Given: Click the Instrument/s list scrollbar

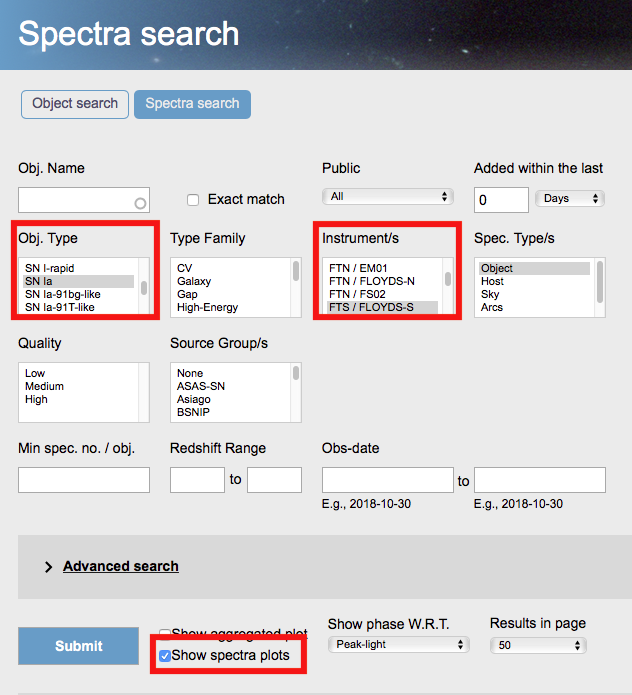Looking at the screenshot, I should point(448,279).
